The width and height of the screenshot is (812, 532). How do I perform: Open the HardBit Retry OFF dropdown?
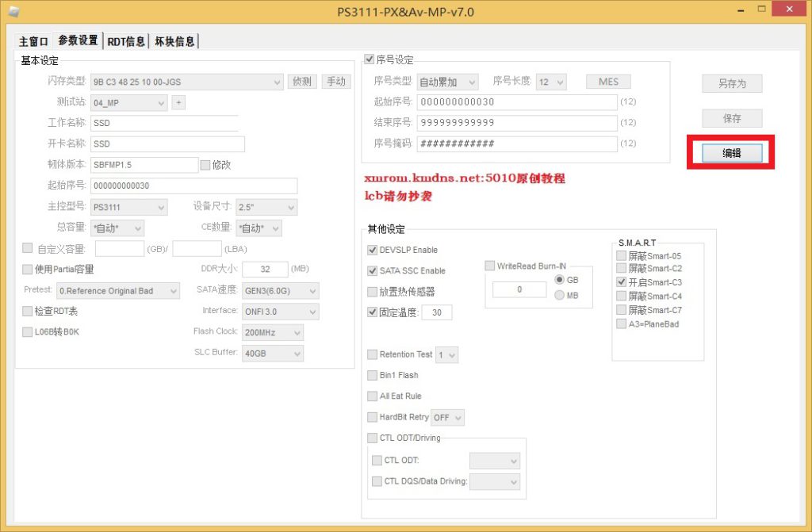pos(448,417)
